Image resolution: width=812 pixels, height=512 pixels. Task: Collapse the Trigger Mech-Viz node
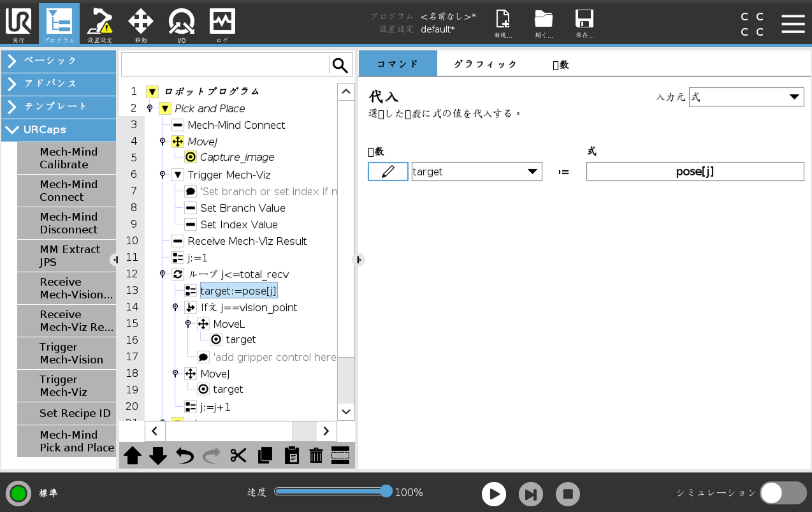pos(177,175)
